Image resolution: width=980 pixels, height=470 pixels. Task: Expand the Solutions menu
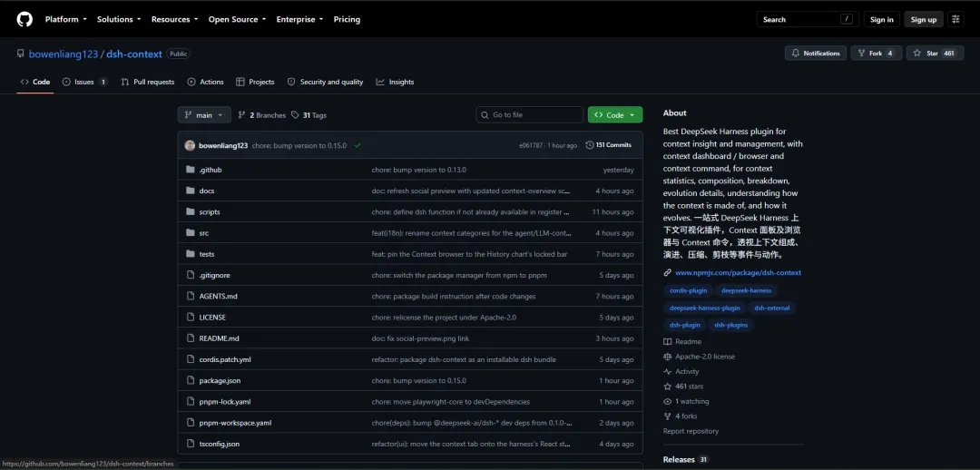pos(119,19)
